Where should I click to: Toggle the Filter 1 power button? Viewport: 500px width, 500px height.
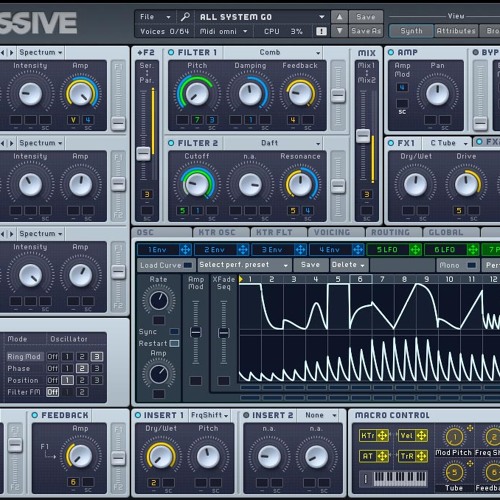[171, 52]
